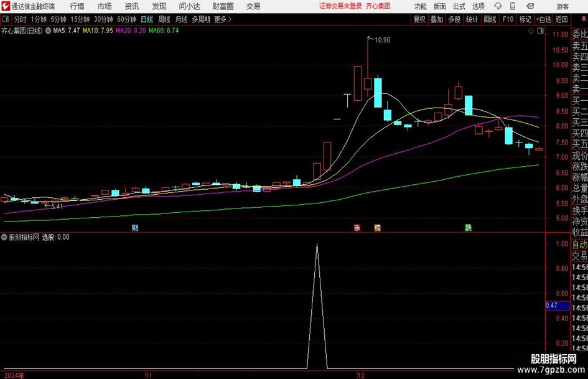Click the MA60: 6.74 label
This screenshot has height=379, width=588.
[164, 30]
